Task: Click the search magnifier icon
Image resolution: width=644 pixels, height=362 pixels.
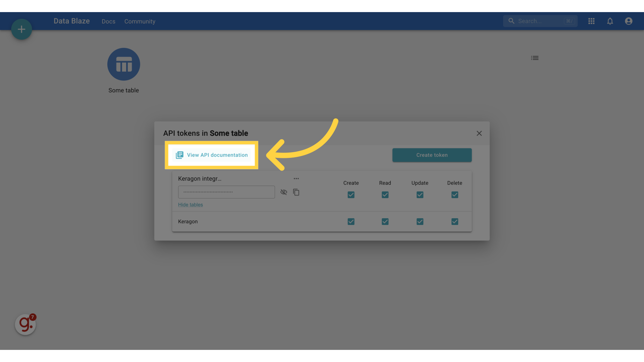Action: click(511, 21)
